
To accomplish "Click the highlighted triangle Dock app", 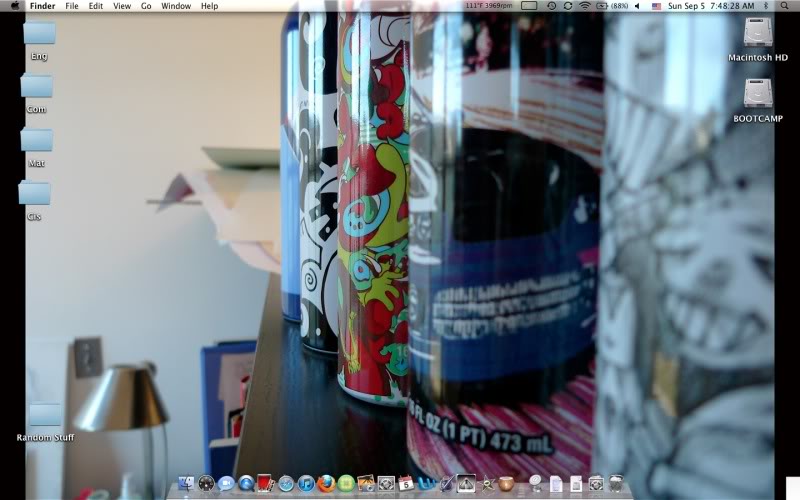I will click(x=466, y=483).
